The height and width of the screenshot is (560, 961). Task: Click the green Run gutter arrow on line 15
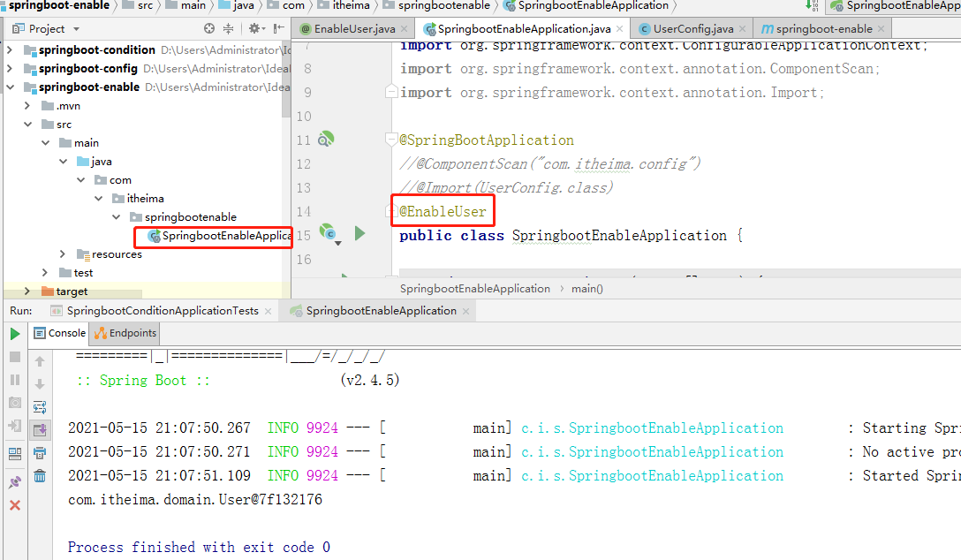point(359,233)
